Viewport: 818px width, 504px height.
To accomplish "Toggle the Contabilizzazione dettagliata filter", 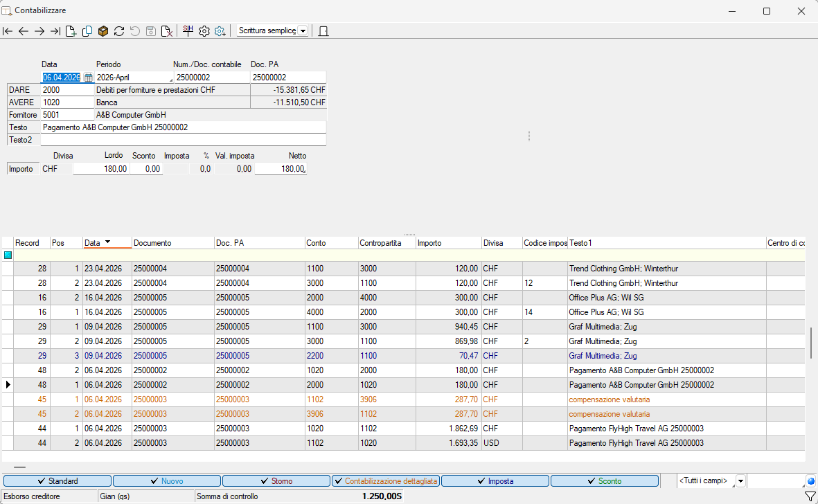I will point(385,481).
